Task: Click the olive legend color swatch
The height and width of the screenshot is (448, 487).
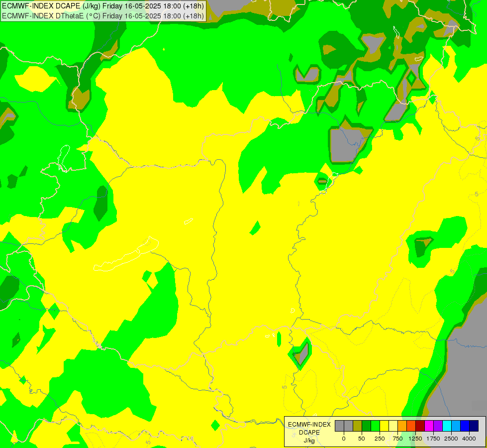Action: pyautogui.click(x=358, y=426)
